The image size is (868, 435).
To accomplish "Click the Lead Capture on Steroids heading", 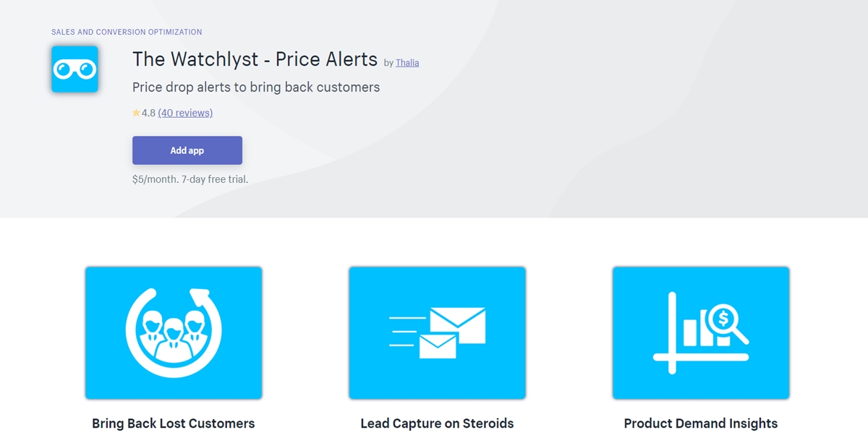I will (437, 423).
